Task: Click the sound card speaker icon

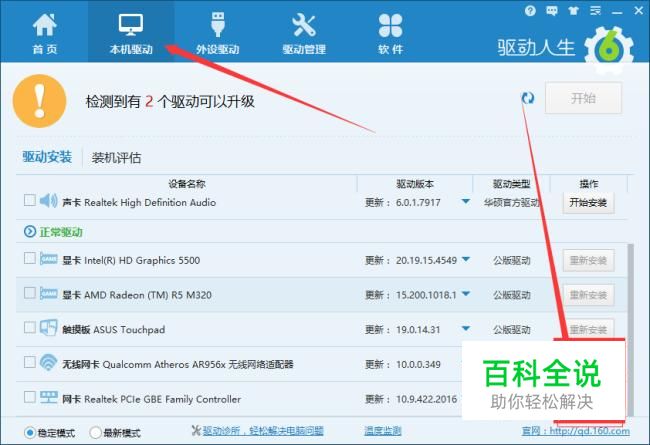Action: coord(48,201)
